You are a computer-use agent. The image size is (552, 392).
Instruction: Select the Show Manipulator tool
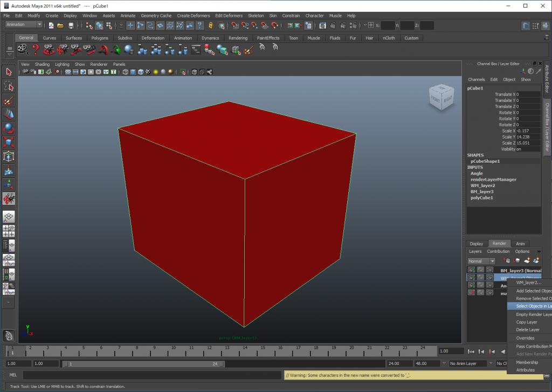click(9, 184)
